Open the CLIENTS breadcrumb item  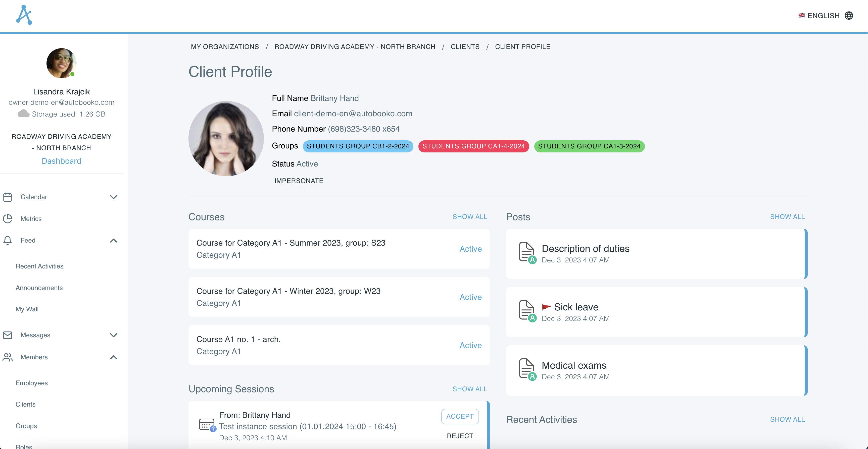(465, 46)
